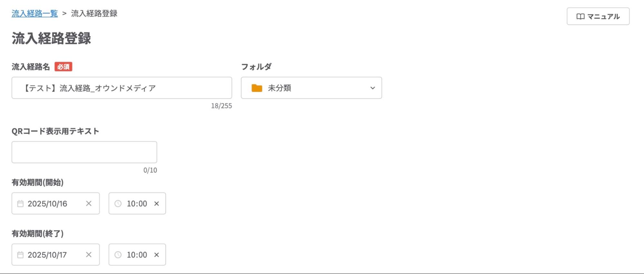Clear the end date 2025/10/17 with the × icon
Image resolution: width=644 pixels, height=274 pixels.
pyautogui.click(x=89, y=255)
